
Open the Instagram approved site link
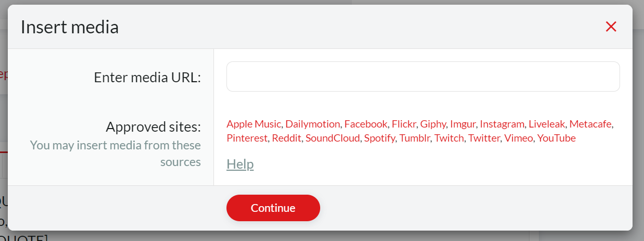pyautogui.click(x=502, y=124)
